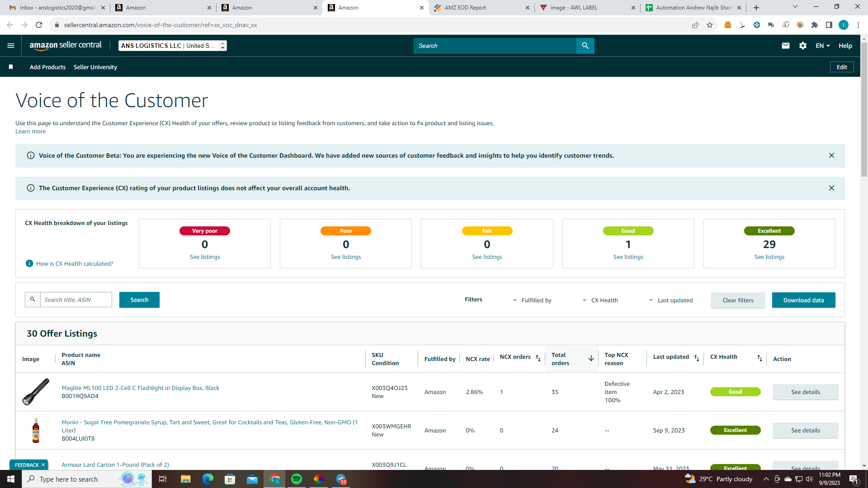Image resolution: width=868 pixels, height=488 pixels.
Task: Expand the CX Health filter
Action: (600, 300)
